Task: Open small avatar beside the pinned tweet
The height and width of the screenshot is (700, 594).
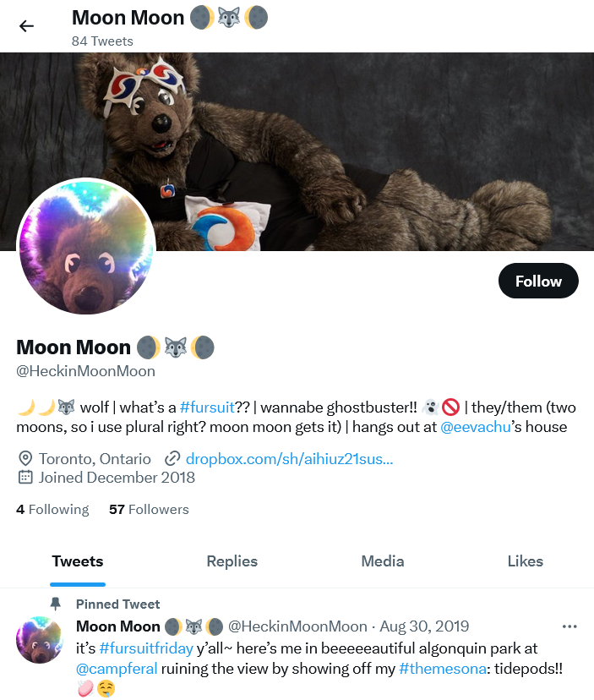Action: 40,640
